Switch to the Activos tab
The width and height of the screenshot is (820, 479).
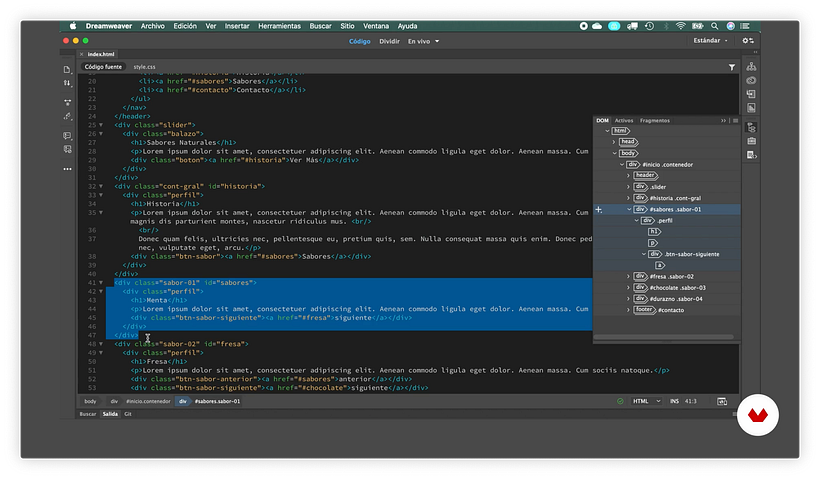tap(624, 120)
